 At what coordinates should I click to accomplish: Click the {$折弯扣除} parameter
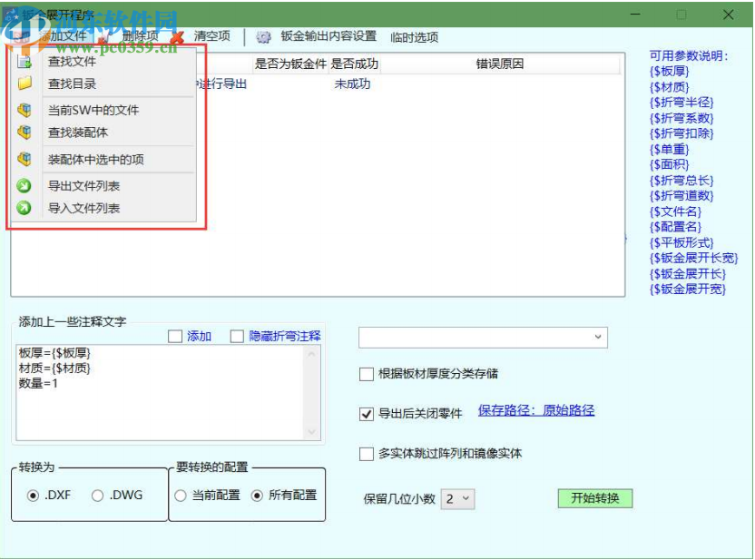click(x=681, y=133)
